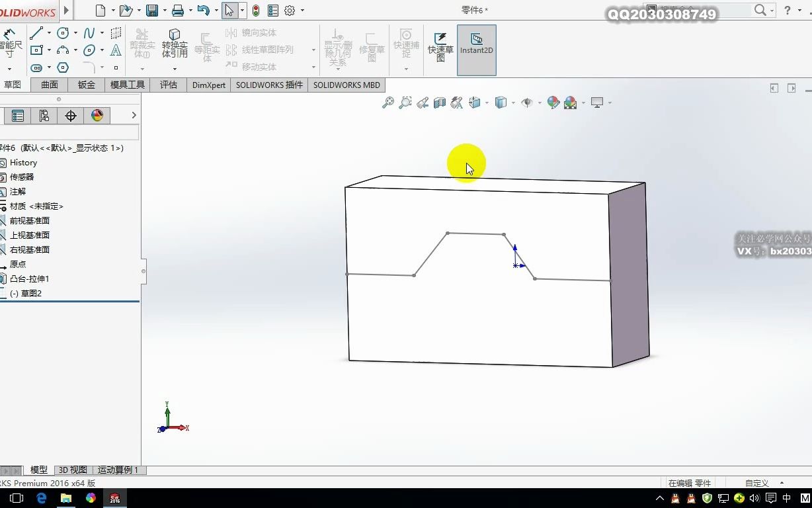Click the Edit Appearance color sphere
Viewport: 812px width, 508px height.
553,103
